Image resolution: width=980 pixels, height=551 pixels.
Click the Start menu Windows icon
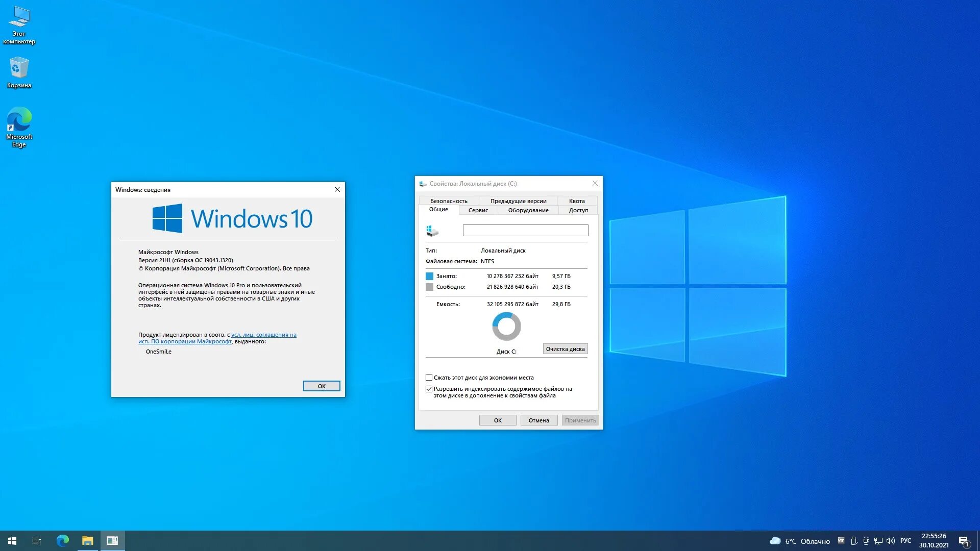[x=12, y=540]
